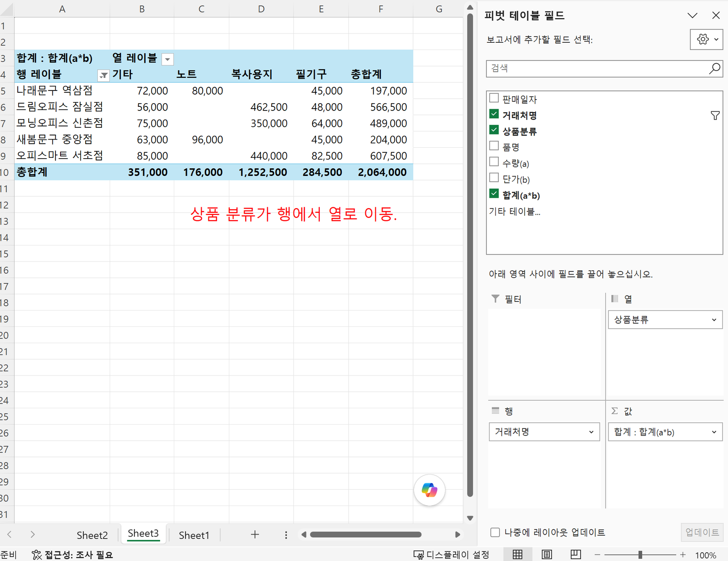Click the 100% zoom level button
Image resolution: width=728 pixels, height=561 pixels.
tap(706, 555)
